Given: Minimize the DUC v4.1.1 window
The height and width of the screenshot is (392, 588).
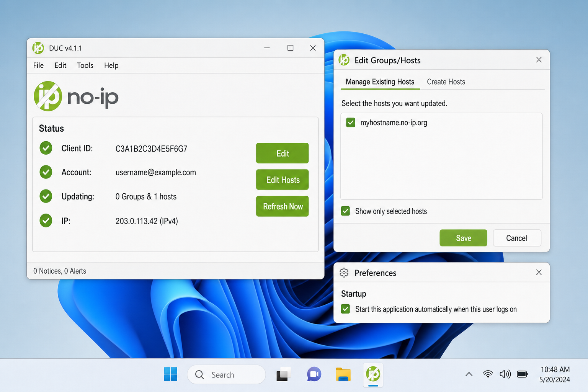Looking at the screenshot, I should pyautogui.click(x=267, y=48).
